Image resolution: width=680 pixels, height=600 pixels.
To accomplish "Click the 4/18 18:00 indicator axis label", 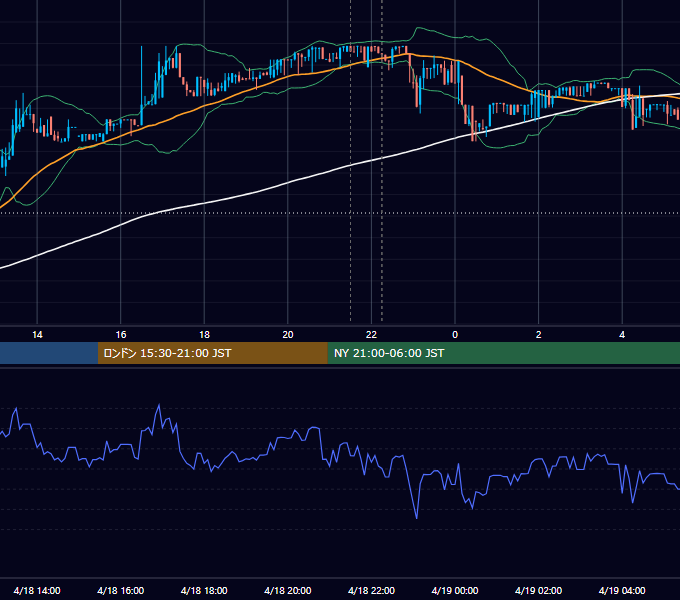I will coord(204,590).
